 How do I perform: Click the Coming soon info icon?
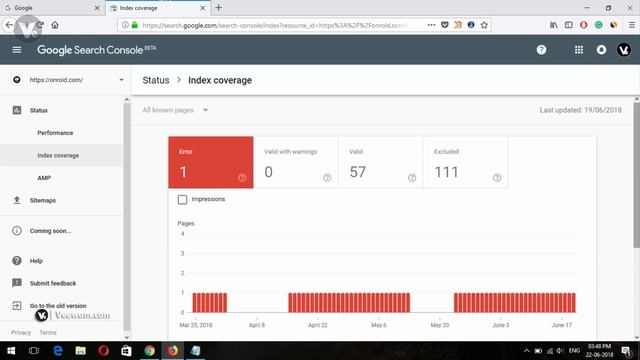click(17, 231)
